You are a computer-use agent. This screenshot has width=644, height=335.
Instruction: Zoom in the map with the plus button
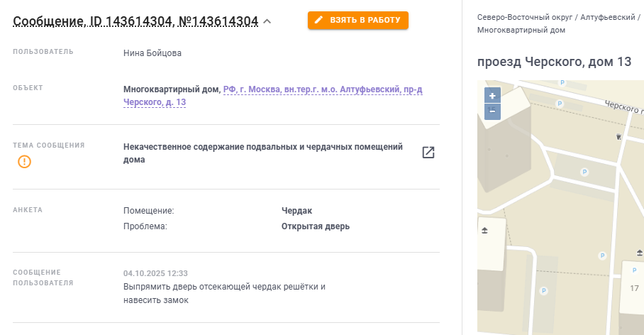click(492, 95)
